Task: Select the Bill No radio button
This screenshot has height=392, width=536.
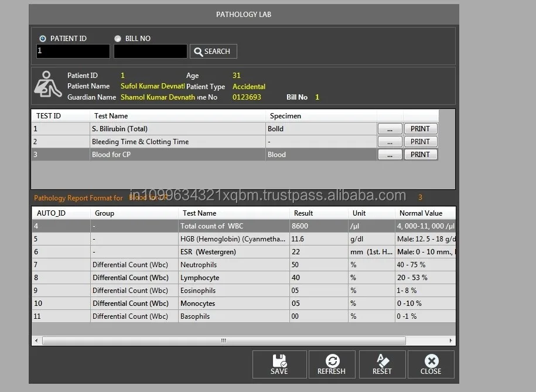Action: (x=118, y=39)
